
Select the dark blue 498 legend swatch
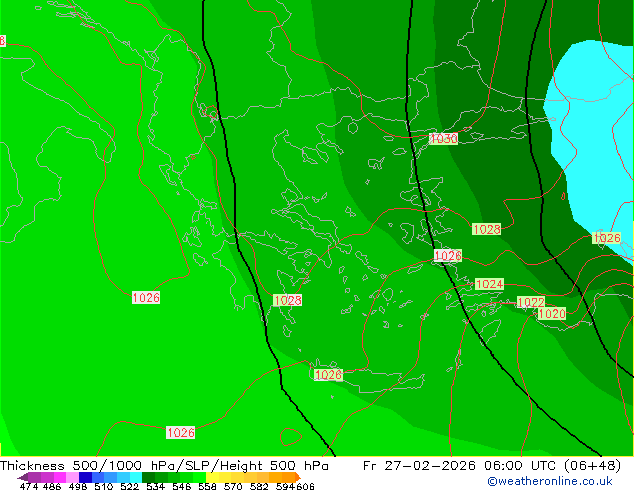click(x=85, y=477)
